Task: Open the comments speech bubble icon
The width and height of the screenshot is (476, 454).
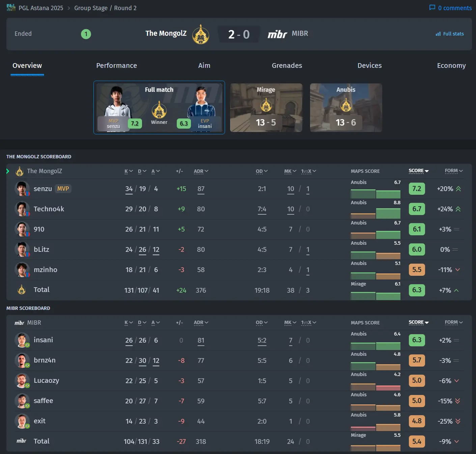Action: 432,8
